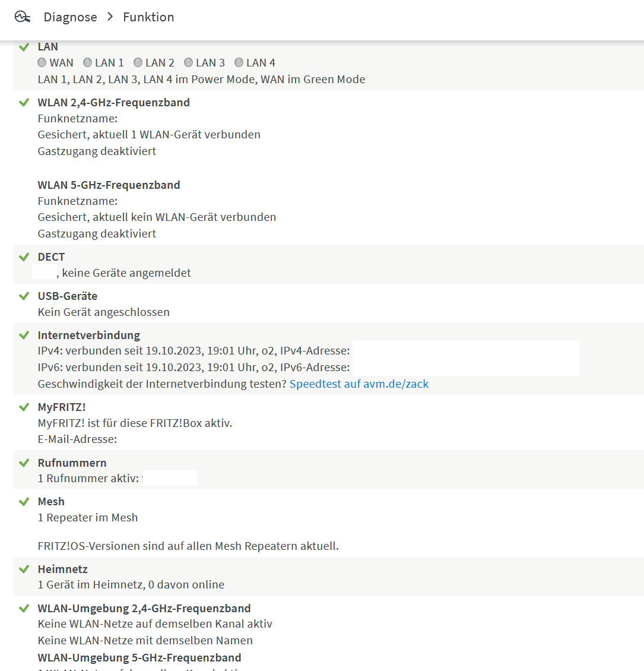Click the LAN 3 port status indicator
The width and height of the screenshot is (644, 671).
[188, 62]
